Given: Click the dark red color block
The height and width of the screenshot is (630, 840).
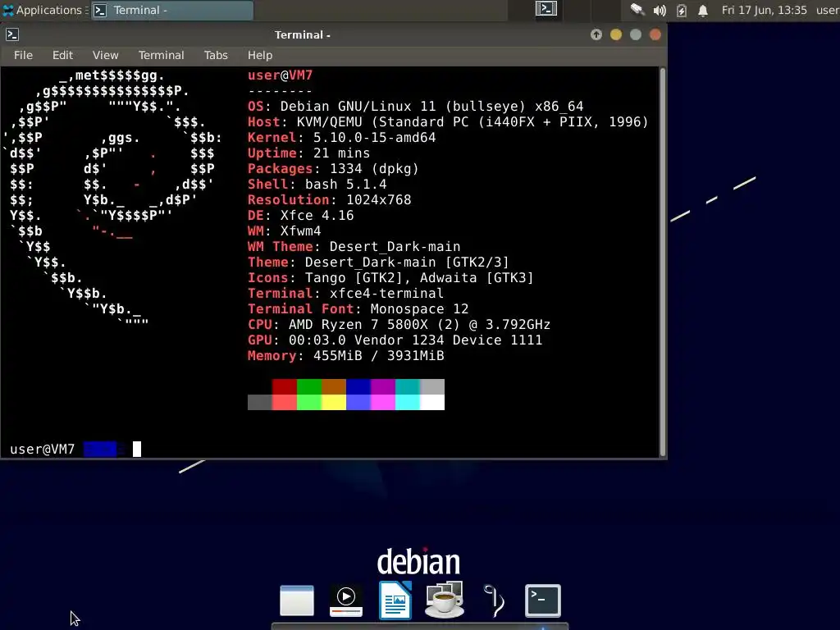Looking at the screenshot, I should tap(285, 386).
